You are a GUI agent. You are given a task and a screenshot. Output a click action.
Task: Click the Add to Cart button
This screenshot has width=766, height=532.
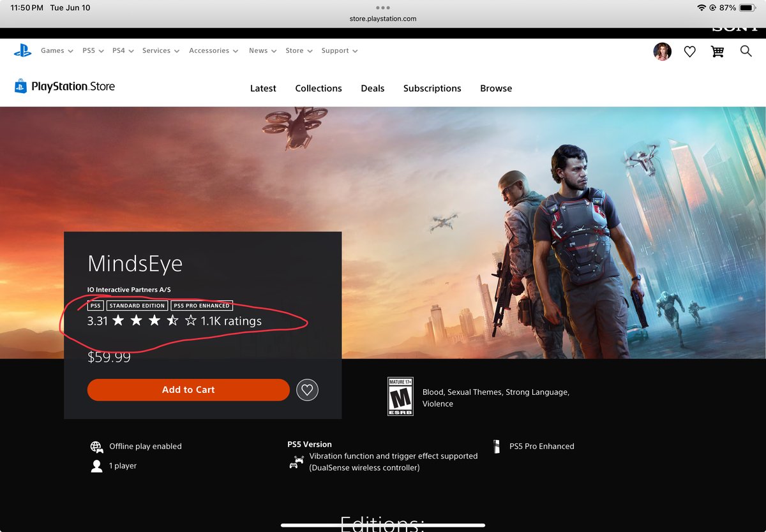pos(188,390)
